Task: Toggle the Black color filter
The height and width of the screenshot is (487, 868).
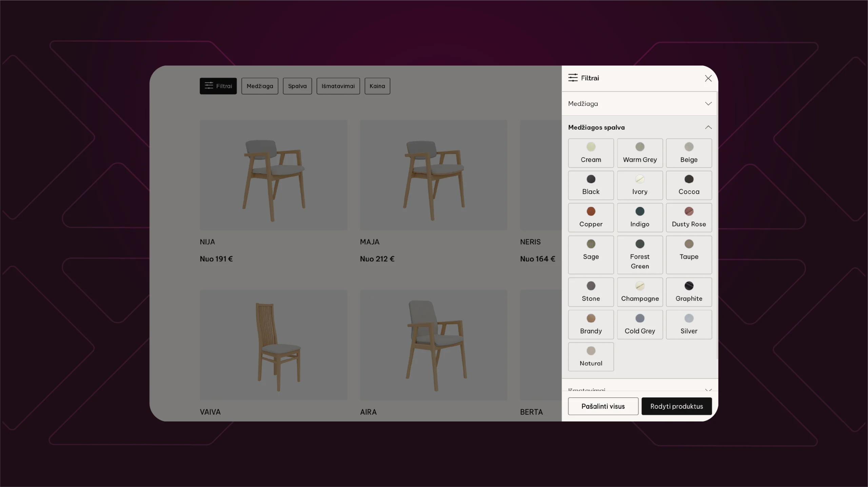Action: point(591,185)
